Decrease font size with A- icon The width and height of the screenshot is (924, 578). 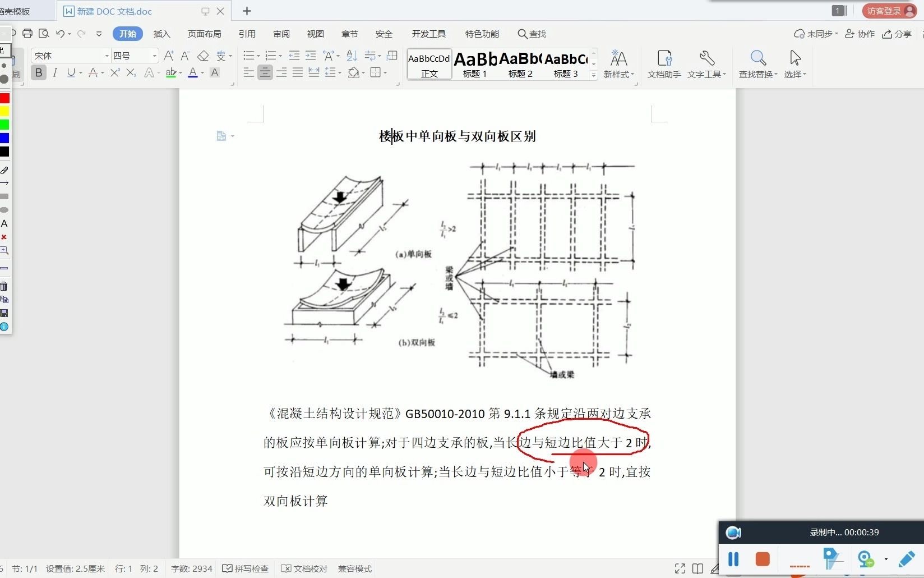pos(186,56)
